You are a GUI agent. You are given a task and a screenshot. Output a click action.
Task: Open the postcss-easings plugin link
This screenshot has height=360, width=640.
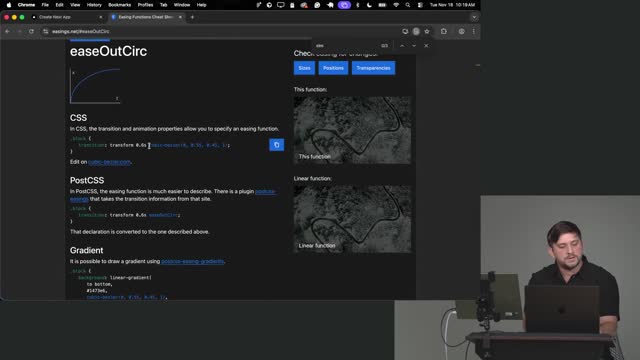pyautogui.click(x=265, y=191)
